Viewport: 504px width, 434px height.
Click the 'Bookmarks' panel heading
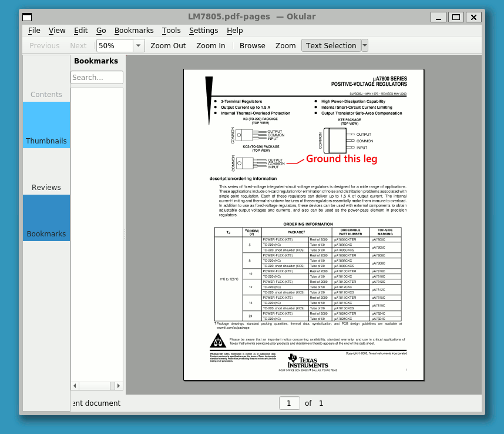pyautogui.click(x=96, y=61)
